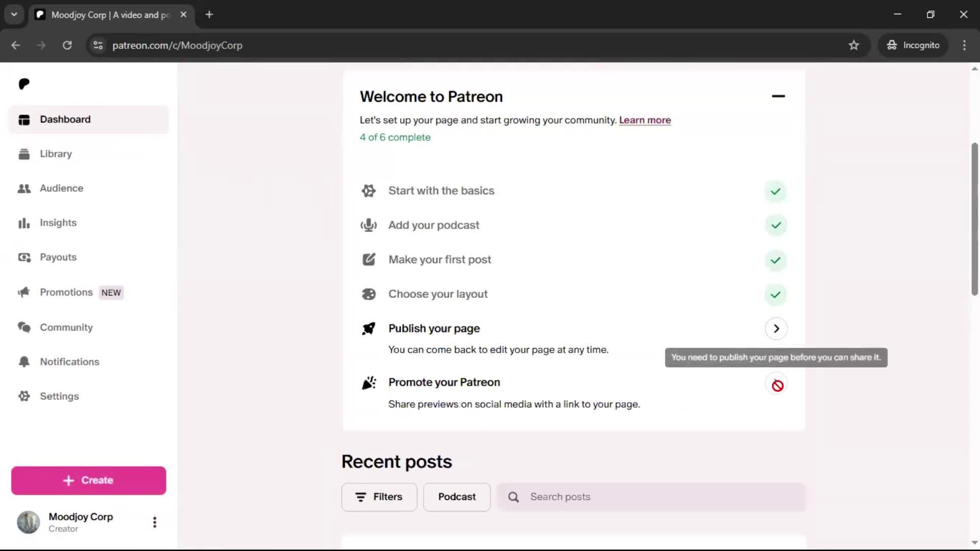The image size is (980, 551).
Task: Bookmark this page with the star icon
Action: pyautogui.click(x=854, y=45)
